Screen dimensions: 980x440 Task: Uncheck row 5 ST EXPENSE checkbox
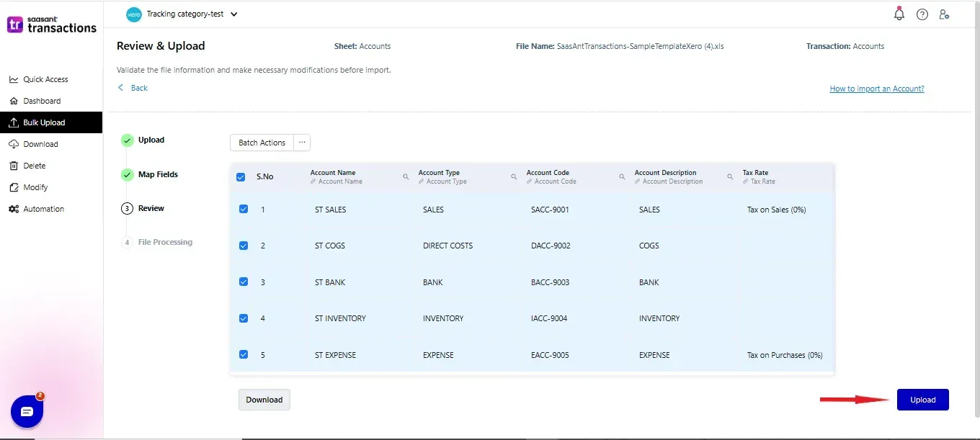[244, 355]
